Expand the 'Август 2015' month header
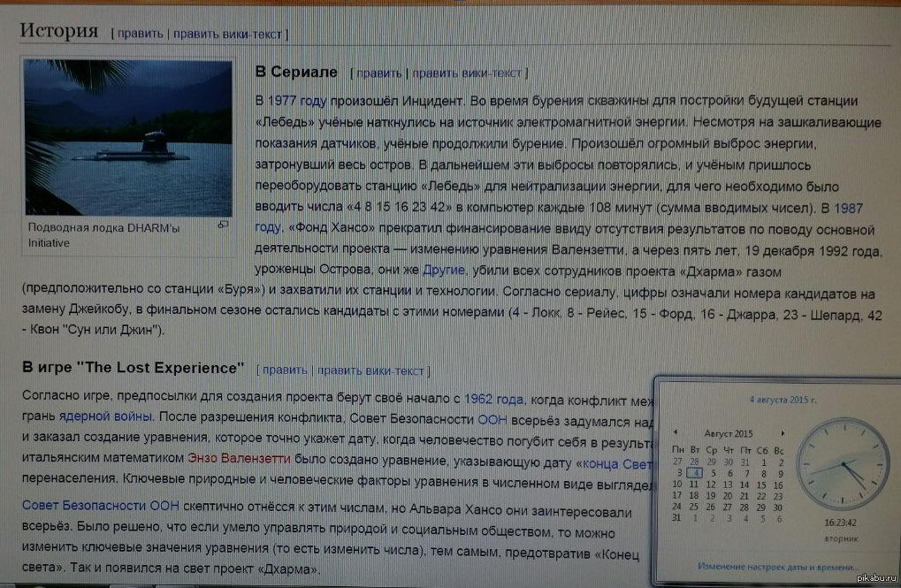This screenshot has height=588, width=901. [728, 433]
